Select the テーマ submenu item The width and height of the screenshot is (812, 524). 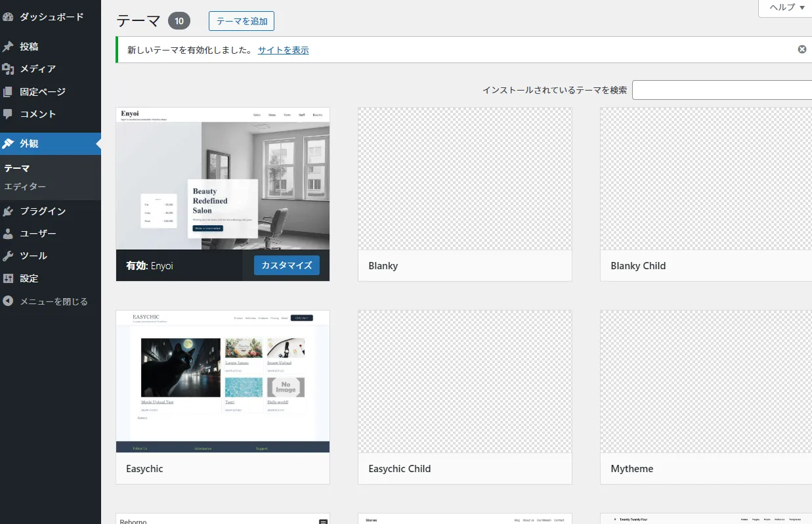[x=17, y=168]
